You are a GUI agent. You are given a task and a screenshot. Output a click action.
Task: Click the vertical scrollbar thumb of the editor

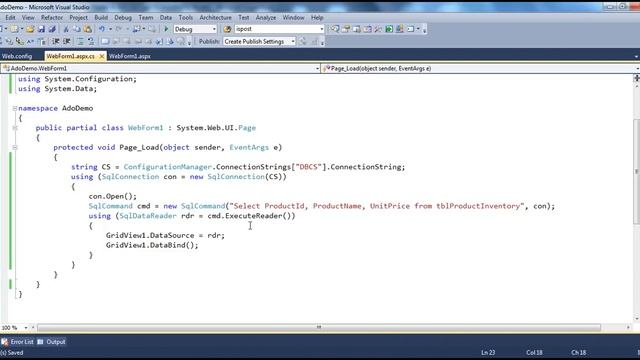(636, 171)
